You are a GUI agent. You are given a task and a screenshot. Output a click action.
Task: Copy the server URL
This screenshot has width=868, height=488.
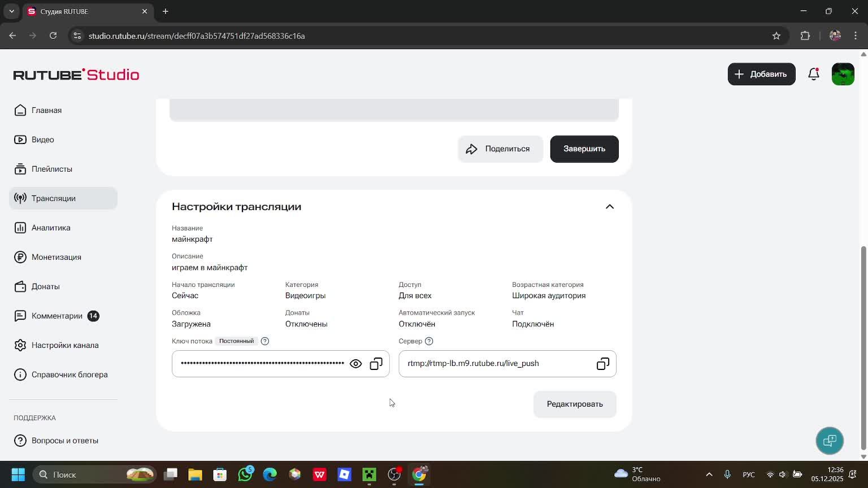(x=603, y=364)
